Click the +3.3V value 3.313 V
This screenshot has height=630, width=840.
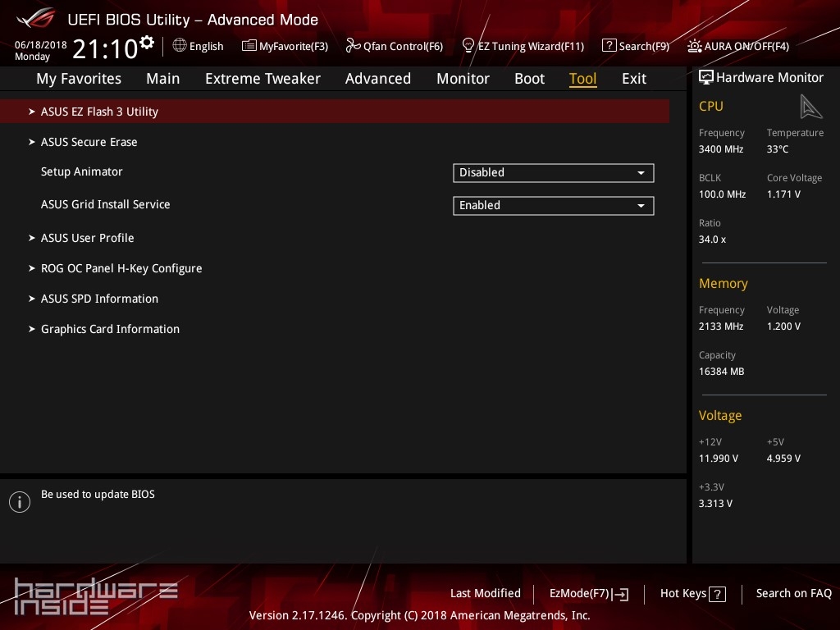(x=715, y=504)
